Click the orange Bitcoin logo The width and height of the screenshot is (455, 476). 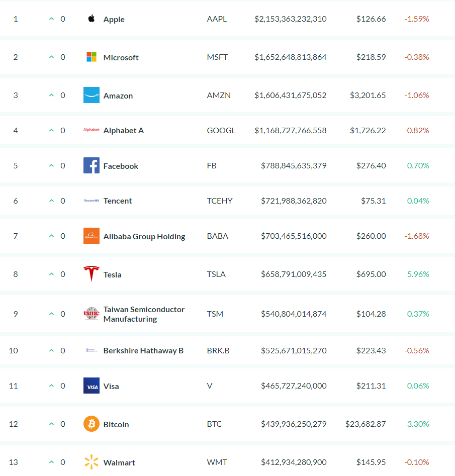92,424
